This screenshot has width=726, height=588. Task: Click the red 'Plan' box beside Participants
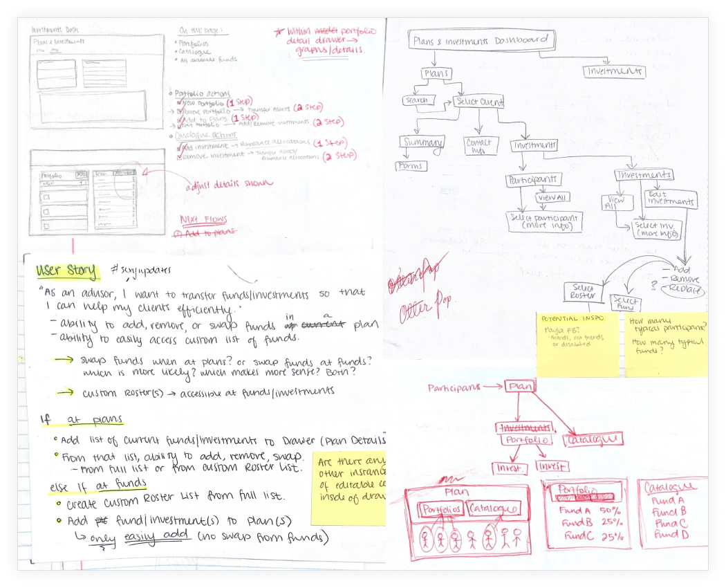520,387
